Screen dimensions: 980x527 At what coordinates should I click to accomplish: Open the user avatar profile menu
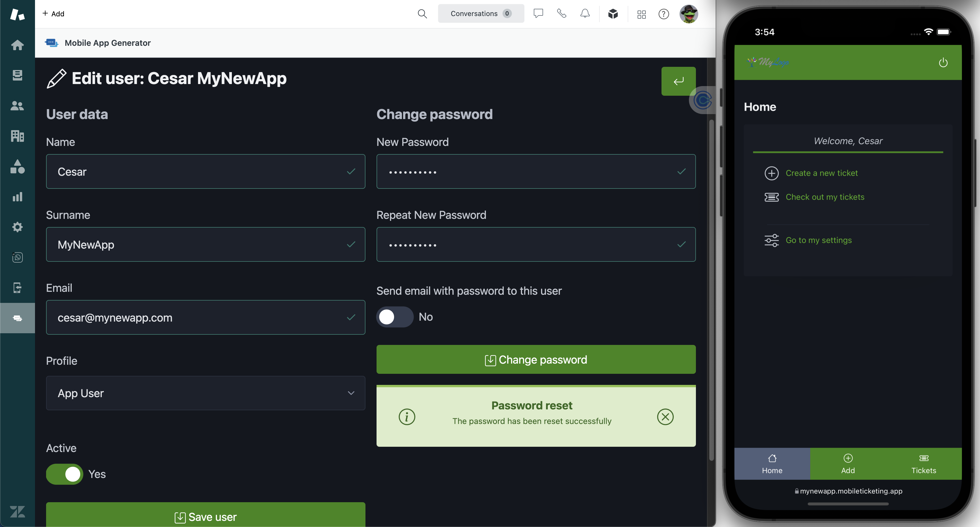click(689, 14)
